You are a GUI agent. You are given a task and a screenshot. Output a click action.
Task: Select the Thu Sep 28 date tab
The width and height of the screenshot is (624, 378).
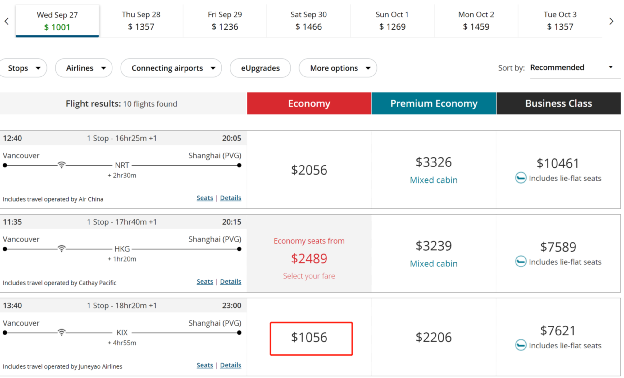pyautogui.click(x=141, y=21)
